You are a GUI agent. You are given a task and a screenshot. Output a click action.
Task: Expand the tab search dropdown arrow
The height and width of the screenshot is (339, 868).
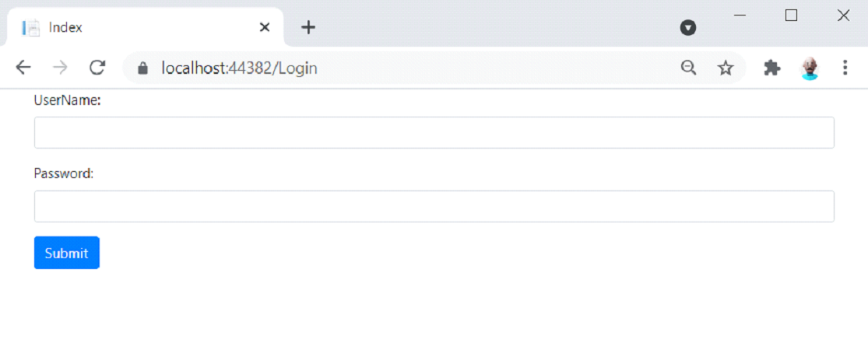pos(688,28)
